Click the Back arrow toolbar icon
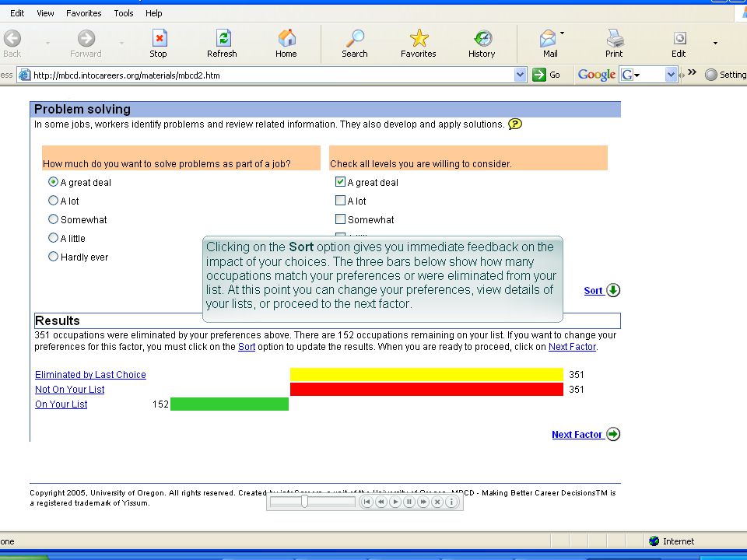747x560 pixels. click(12, 39)
